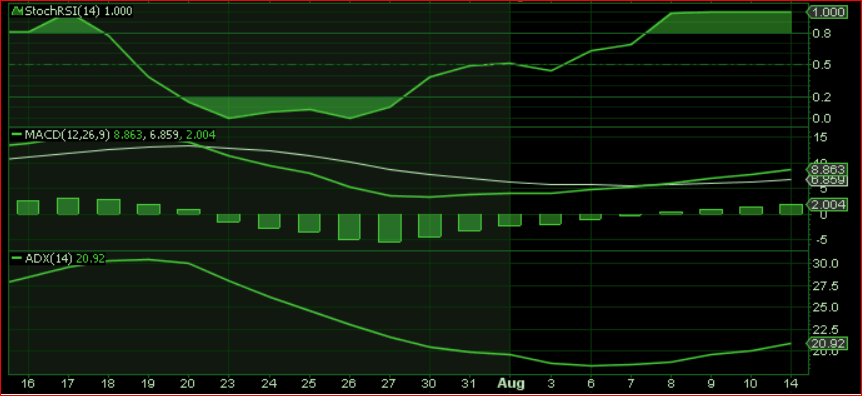
Task: Click the 0.5 level on StochRSI scale
Action: tap(822, 65)
